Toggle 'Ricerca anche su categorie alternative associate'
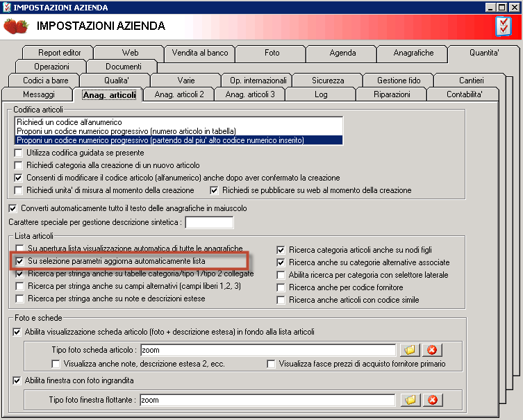The height and width of the screenshot is (420, 523). (x=281, y=262)
